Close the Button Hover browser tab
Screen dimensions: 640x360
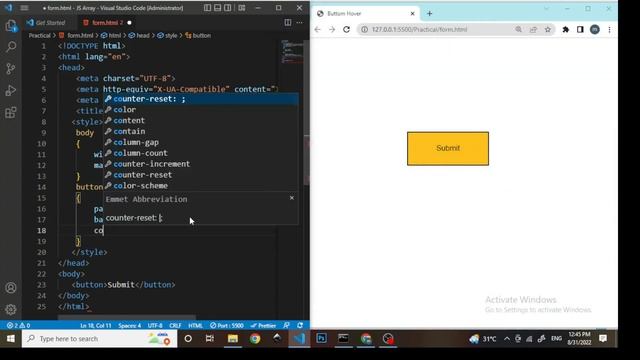pos(412,13)
